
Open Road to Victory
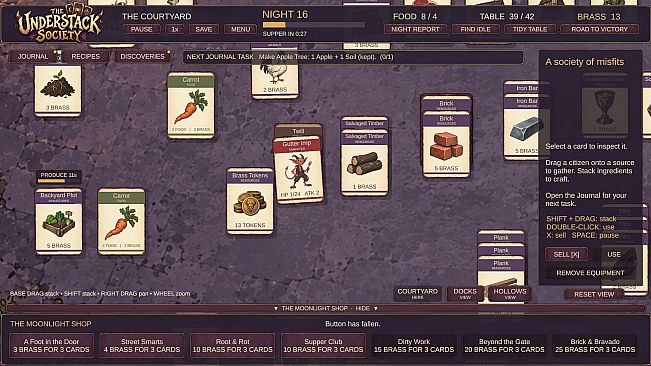600,29
